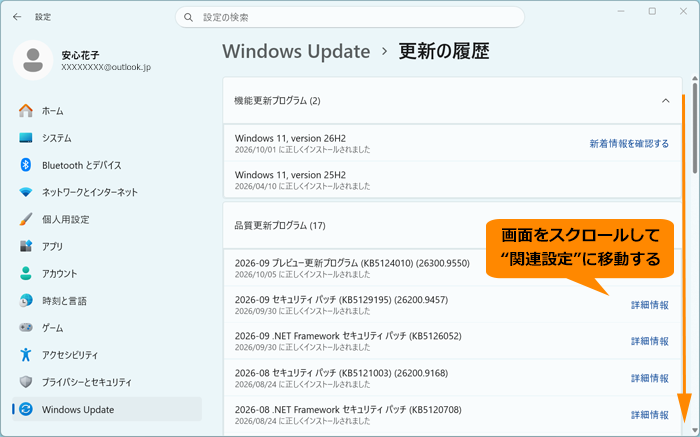Collapse the 品質更新プログラム (17) section header
700x437 pixels.
(x=453, y=225)
